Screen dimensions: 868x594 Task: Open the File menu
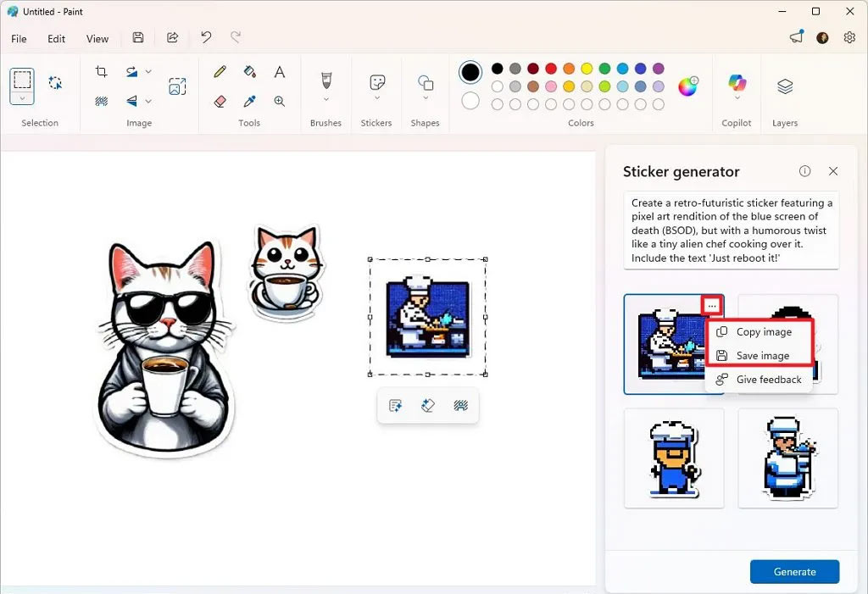pyautogui.click(x=19, y=38)
